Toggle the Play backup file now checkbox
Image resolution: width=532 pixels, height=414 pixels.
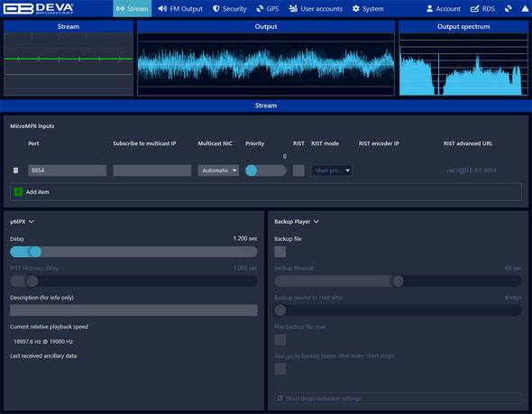click(x=280, y=340)
